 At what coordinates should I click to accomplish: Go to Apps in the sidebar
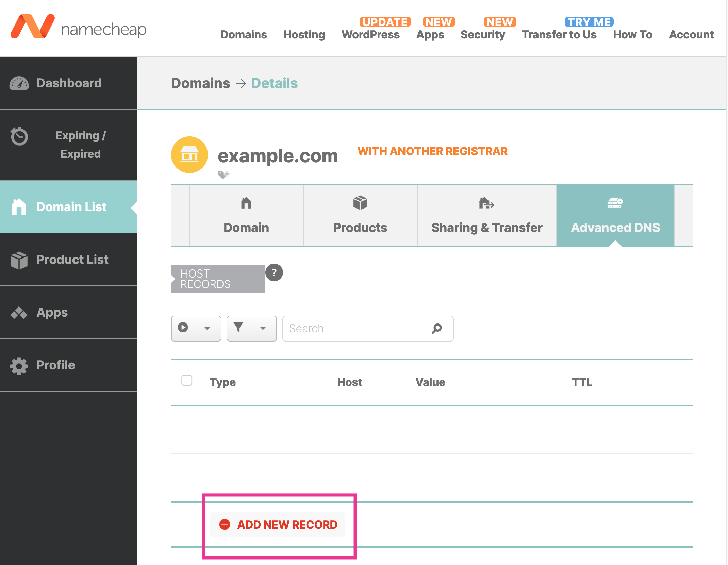tap(69, 312)
